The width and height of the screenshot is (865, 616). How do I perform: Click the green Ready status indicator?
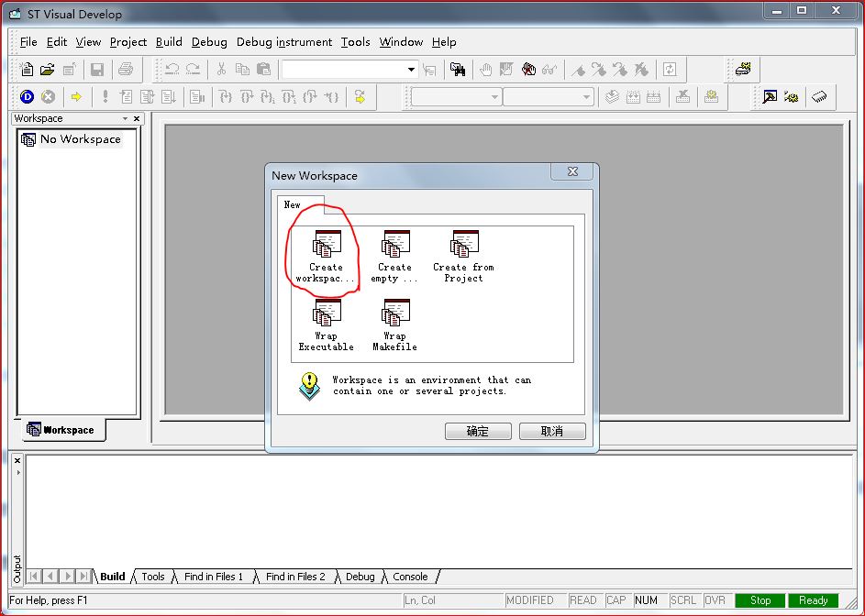(x=813, y=600)
